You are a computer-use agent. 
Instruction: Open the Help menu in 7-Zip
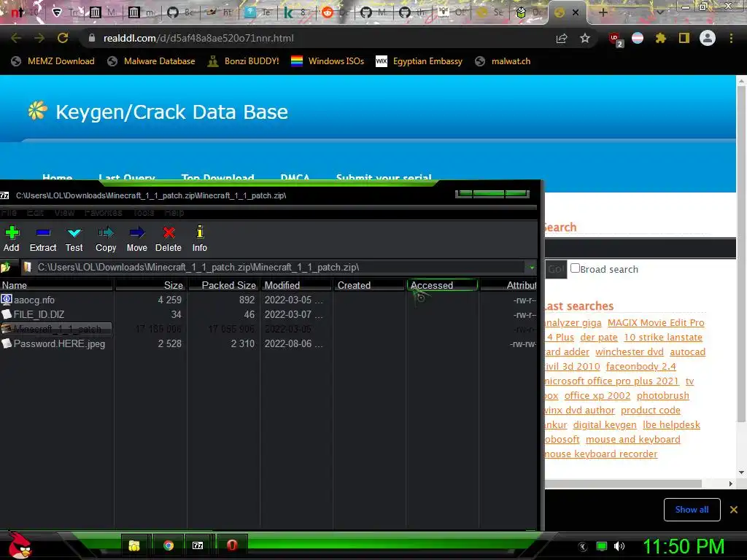pyautogui.click(x=174, y=212)
